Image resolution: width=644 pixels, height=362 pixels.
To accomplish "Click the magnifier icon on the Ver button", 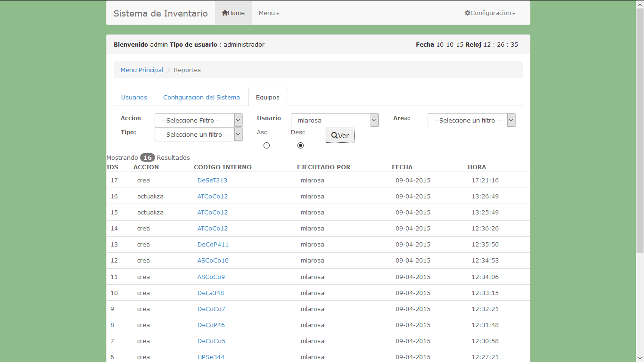I will 334,135.
